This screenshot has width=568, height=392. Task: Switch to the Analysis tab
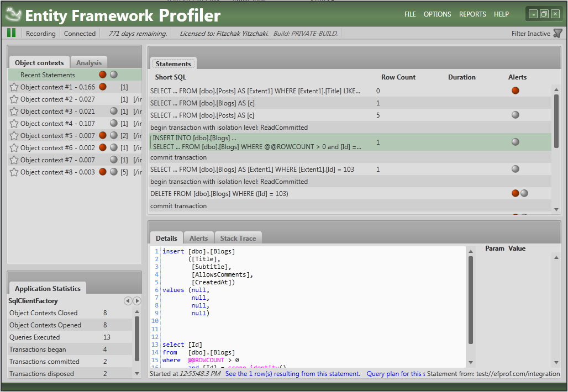tap(89, 62)
